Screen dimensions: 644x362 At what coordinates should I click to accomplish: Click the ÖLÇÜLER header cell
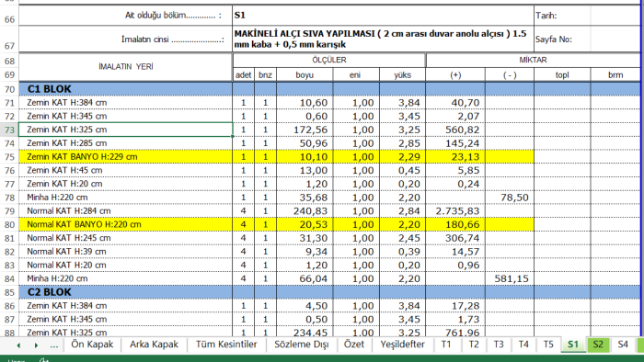(329, 60)
